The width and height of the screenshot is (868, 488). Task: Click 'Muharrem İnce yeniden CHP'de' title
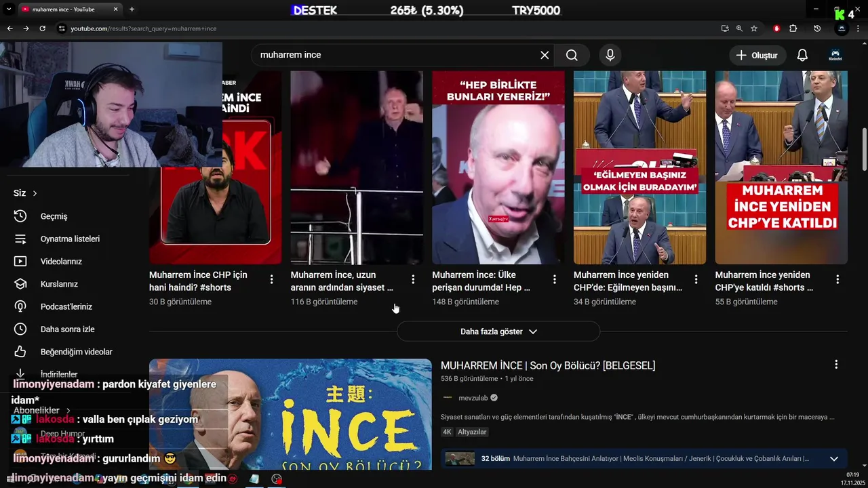coord(628,281)
